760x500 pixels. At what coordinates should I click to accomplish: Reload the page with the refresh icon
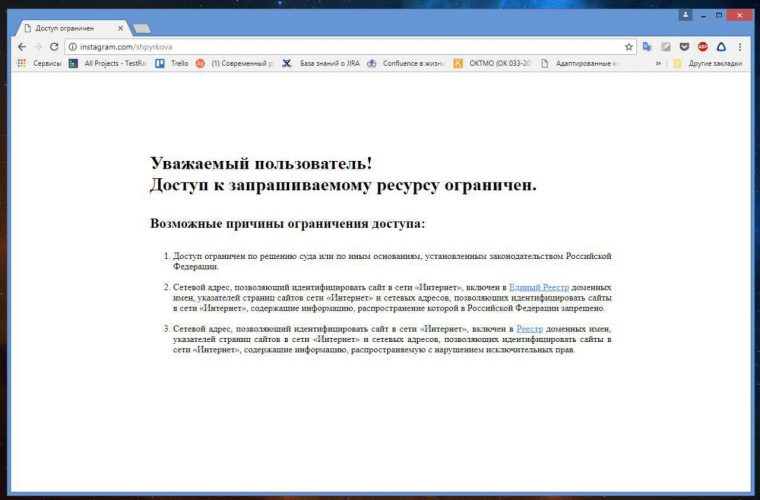tap(54, 47)
